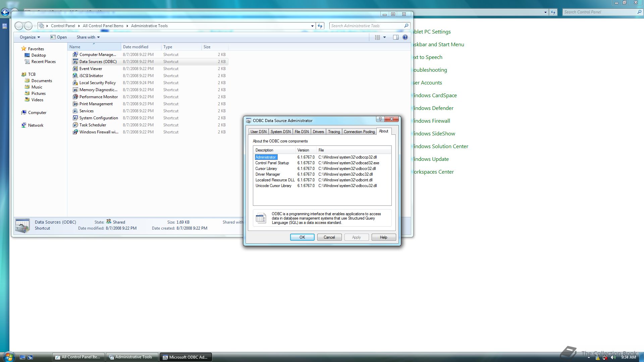Click OK in the ODBC dialog
This screenshot has width=644, height=362.
[302, 237]
